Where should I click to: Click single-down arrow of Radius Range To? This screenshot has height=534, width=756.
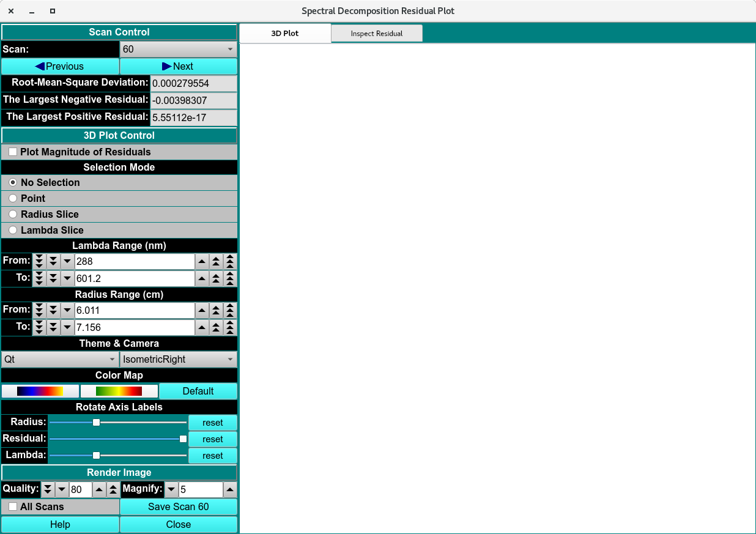(67, 327)
